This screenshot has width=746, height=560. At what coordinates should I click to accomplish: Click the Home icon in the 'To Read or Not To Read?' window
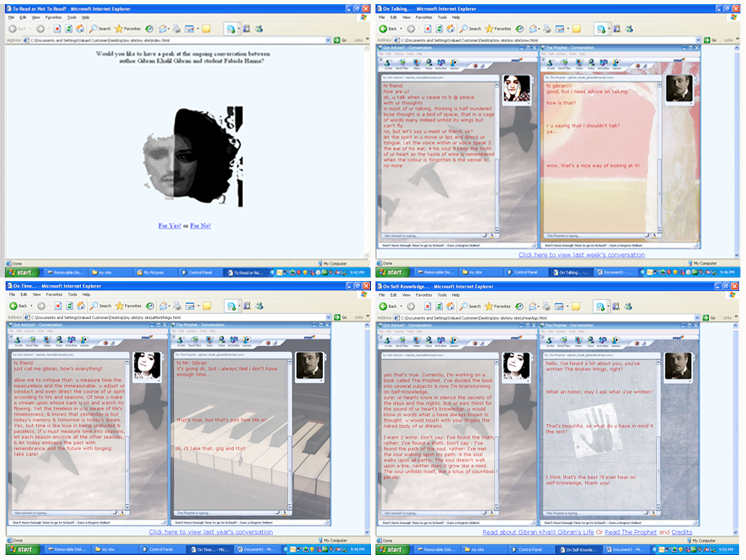pyautogui.click(x=80, y=28)
